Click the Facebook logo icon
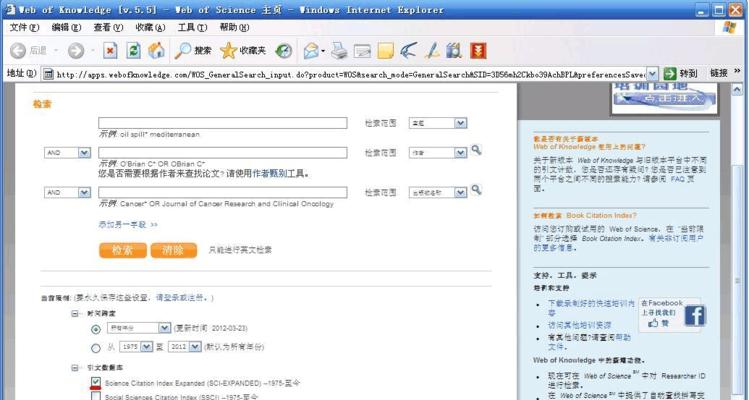 click(x=695, y=315)
